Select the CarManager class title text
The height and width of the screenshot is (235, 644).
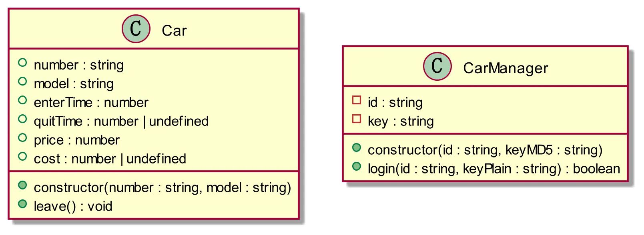click(506, 68)
